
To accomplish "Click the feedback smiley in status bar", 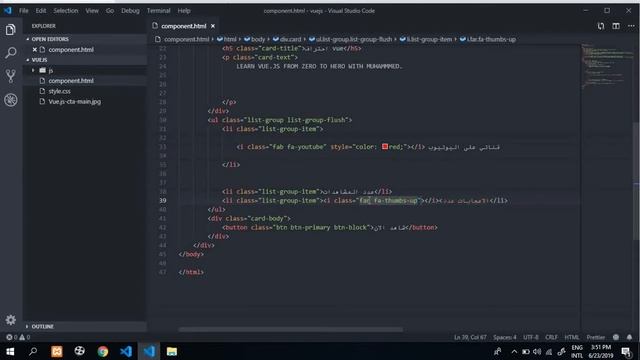I will [616, 338].
